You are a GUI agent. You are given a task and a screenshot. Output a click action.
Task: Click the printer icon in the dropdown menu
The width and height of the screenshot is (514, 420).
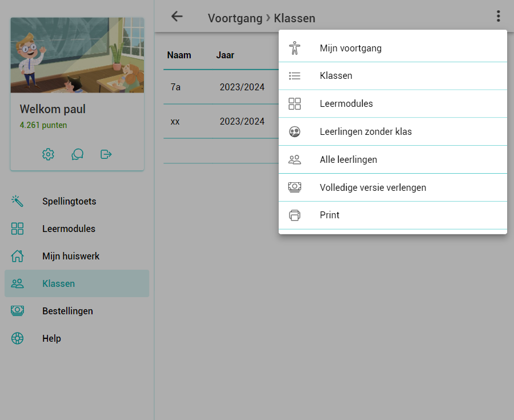point(295,215)
